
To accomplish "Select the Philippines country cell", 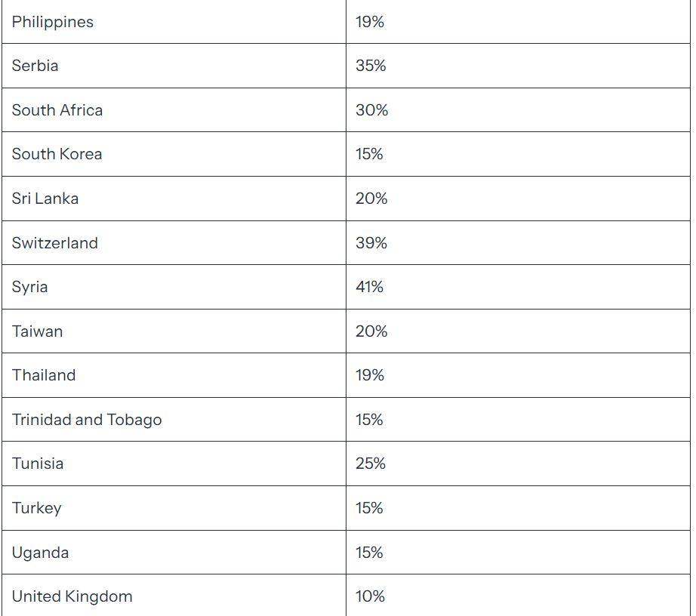I will coord(174,22).
